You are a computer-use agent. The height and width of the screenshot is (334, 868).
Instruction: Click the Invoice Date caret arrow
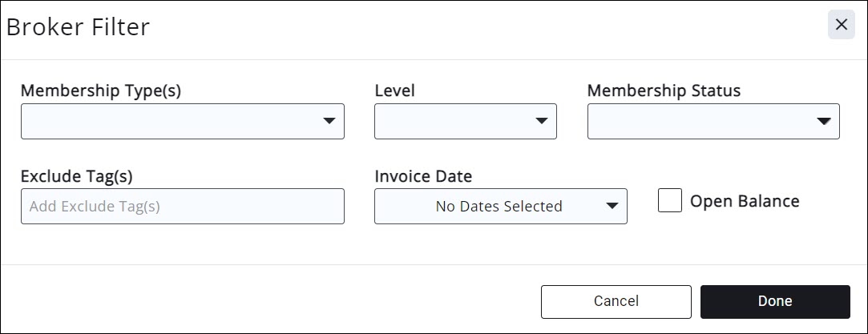[x=612, y=206]
